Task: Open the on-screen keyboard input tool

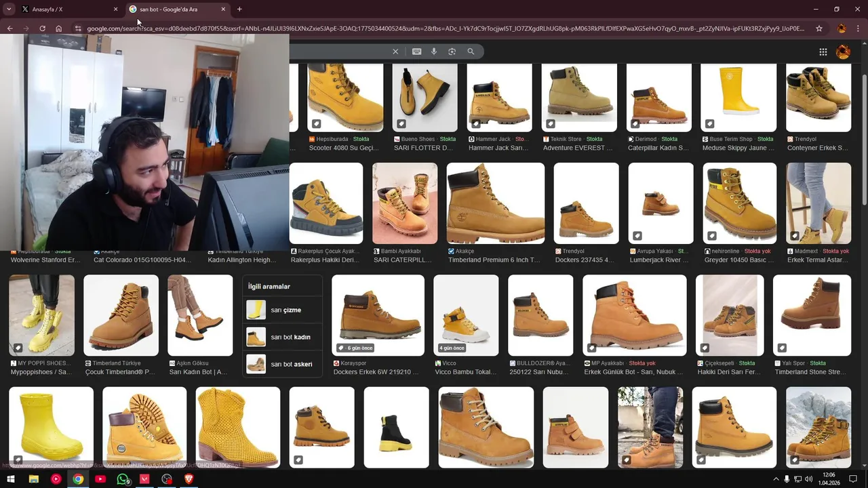Action: [x=416, y=52]
